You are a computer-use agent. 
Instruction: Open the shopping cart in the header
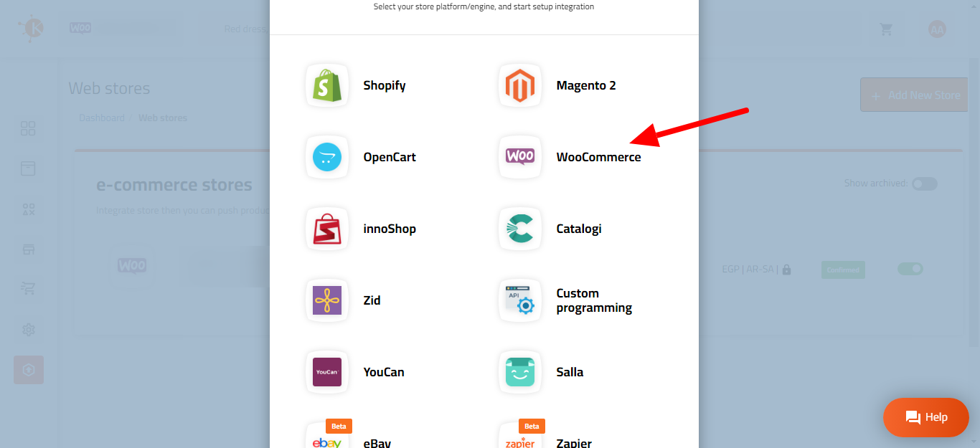point(887,29)
